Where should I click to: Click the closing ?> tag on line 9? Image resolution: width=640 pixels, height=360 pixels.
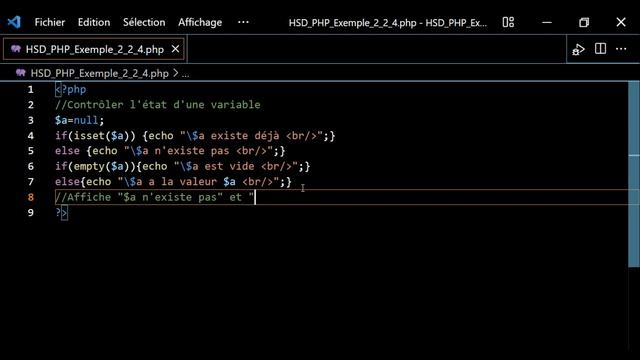pyautogui.click(x=61, y=213)
